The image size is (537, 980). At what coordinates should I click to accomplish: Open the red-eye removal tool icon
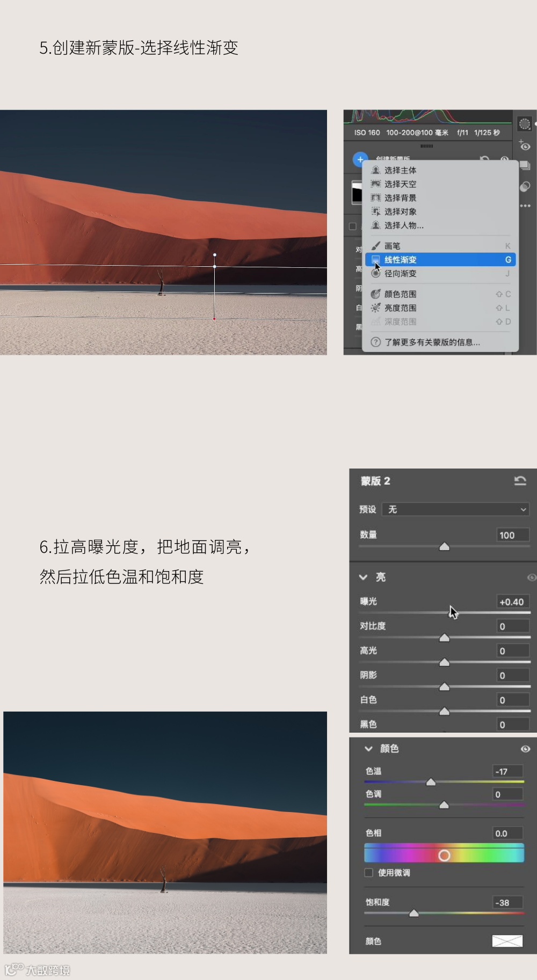[525, 145]
